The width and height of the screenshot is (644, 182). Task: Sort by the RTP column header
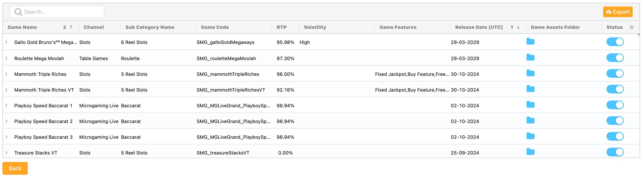(281, 27)
